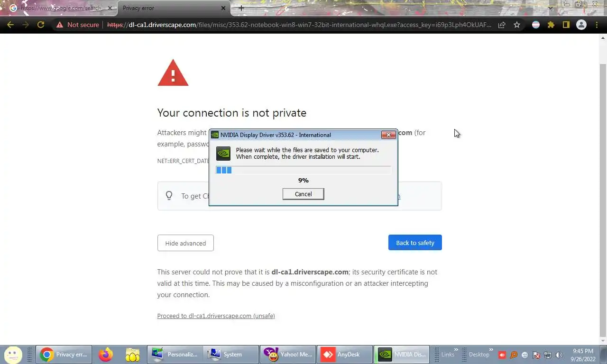Click the round extension icon beside star

point(536,25)
